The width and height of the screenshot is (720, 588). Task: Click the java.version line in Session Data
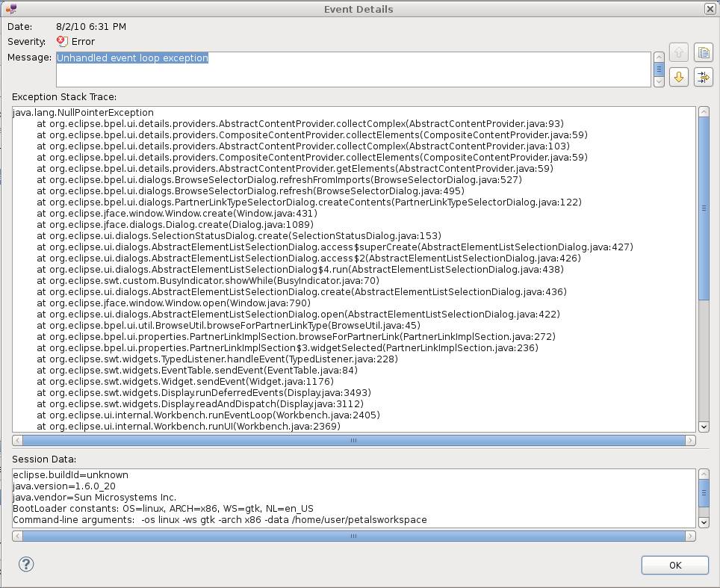(63, 486)
